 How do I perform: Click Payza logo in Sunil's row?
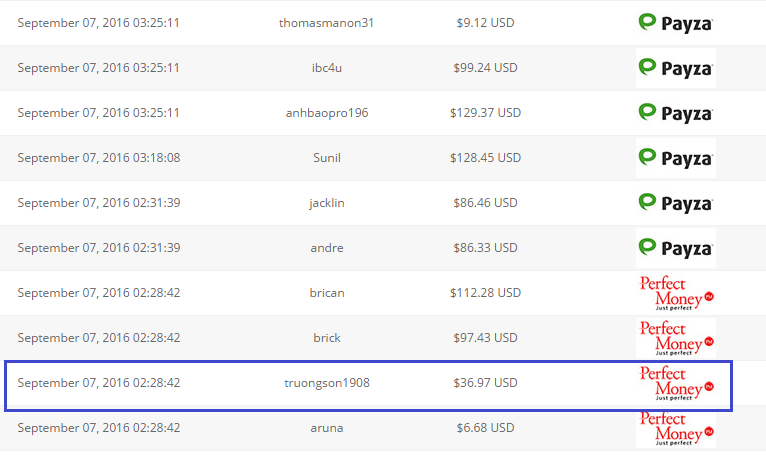point(675,158)
